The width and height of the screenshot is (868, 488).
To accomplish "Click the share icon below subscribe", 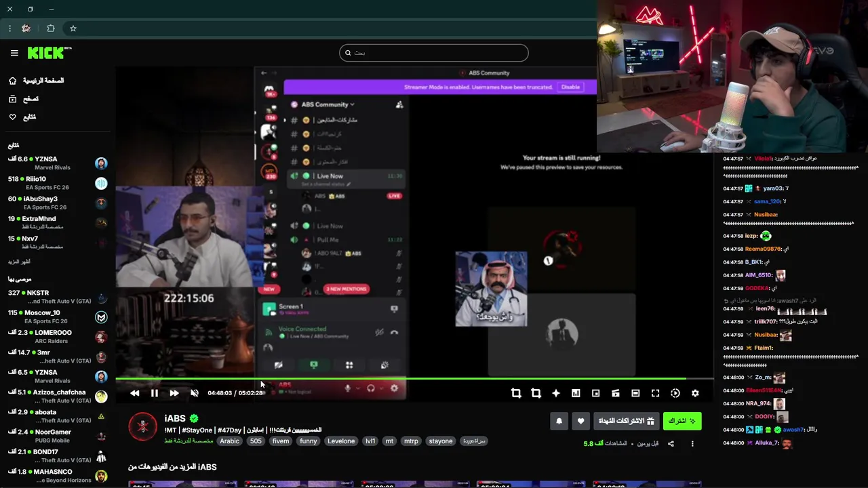I will [x=671, y=444].
